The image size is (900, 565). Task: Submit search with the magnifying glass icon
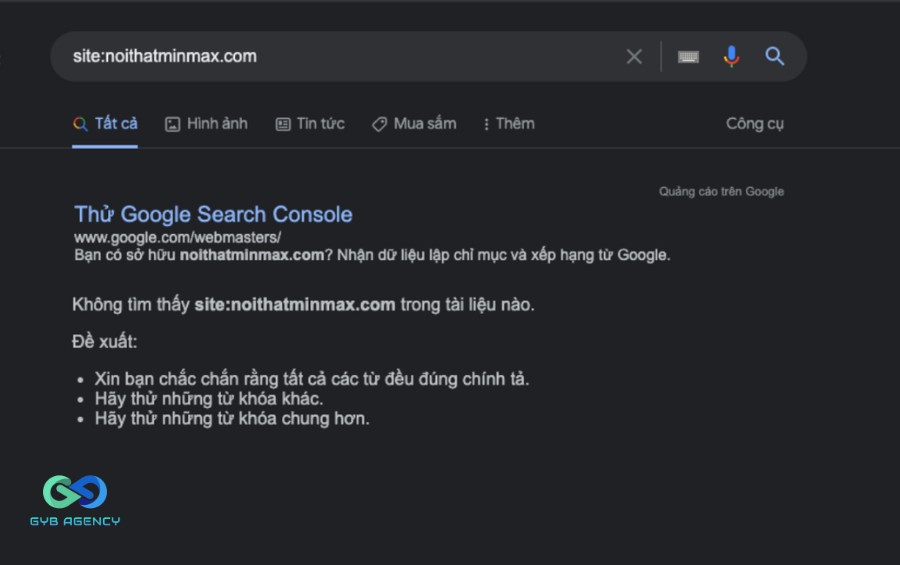[x=774, y=56]
